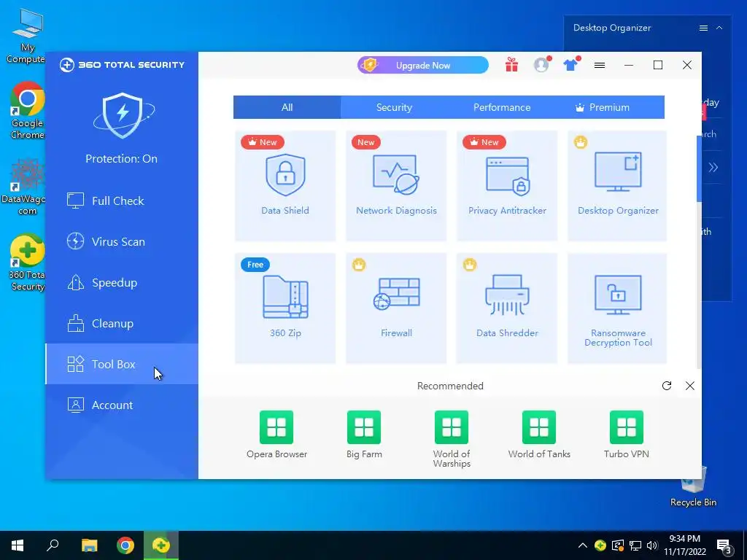
Task: Click the Upgrade Now button
Action: point(422,65)
